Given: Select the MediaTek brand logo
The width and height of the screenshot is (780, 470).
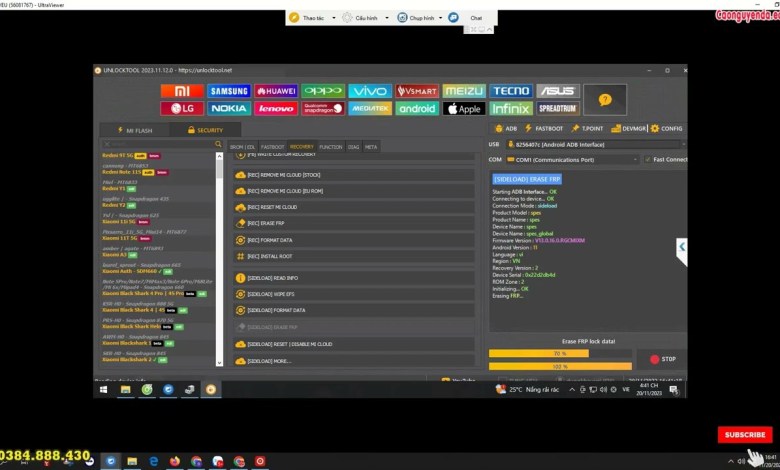Looking at the screenshot, I should coord(370,108).
